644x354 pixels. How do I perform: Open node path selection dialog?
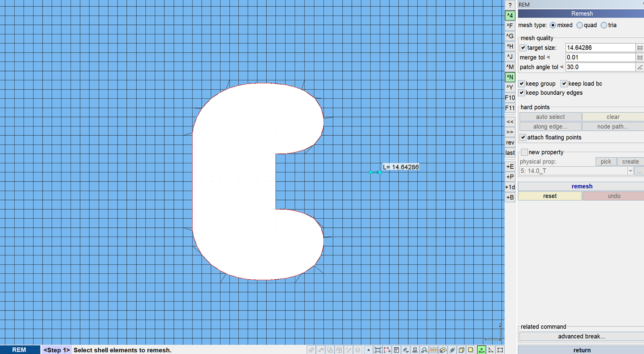[612, 126]
